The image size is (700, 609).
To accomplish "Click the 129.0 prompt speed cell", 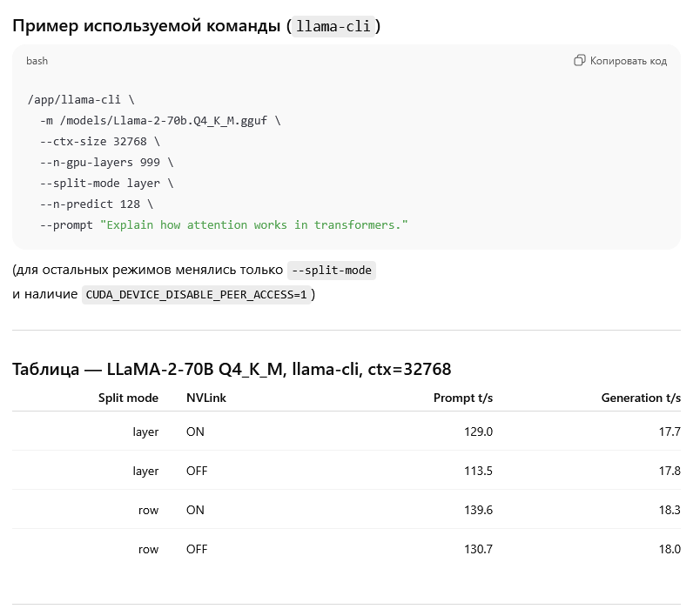I will [x=478, y=432].
